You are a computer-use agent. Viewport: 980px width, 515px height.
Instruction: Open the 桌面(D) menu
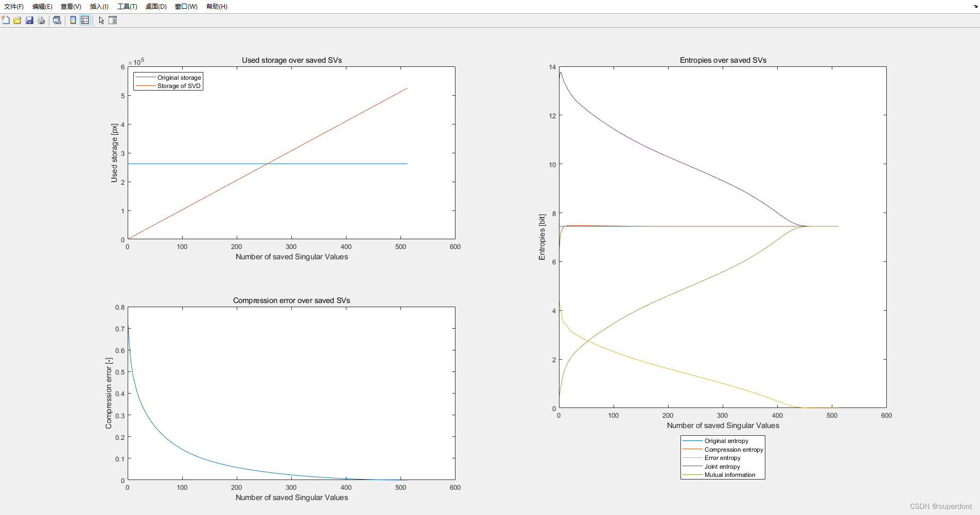[x=156, y=7]
